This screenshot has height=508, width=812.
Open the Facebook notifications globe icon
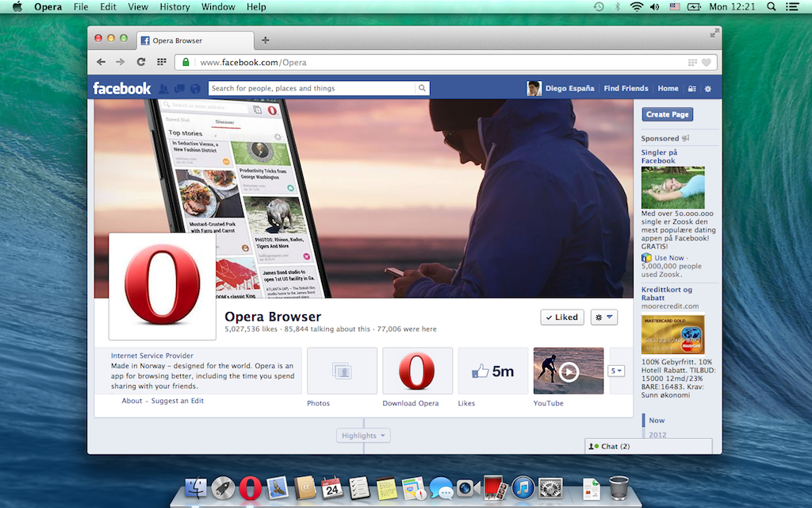pyautogui.click(x=195, y=89)
